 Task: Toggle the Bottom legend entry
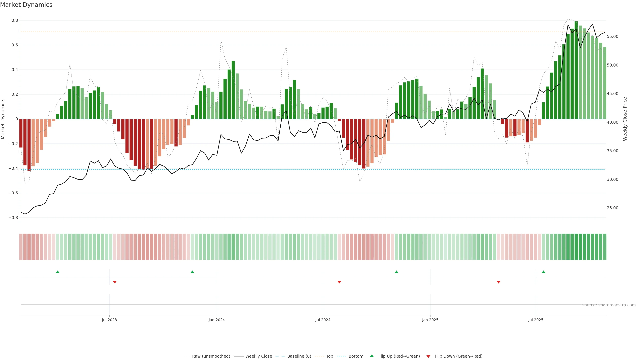[356, 356]
